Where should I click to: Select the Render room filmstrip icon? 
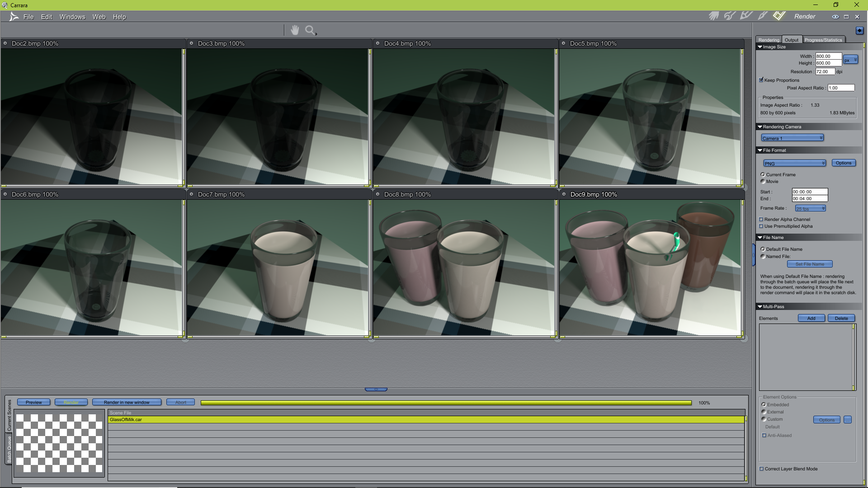(779, 16)
